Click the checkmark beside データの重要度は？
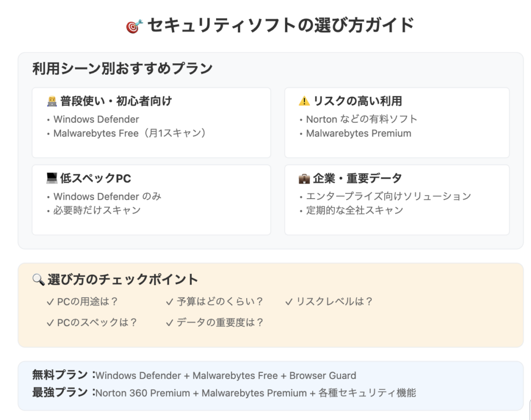Image resolution: width=531 pixels, height=420 pixels. [170, 323]
